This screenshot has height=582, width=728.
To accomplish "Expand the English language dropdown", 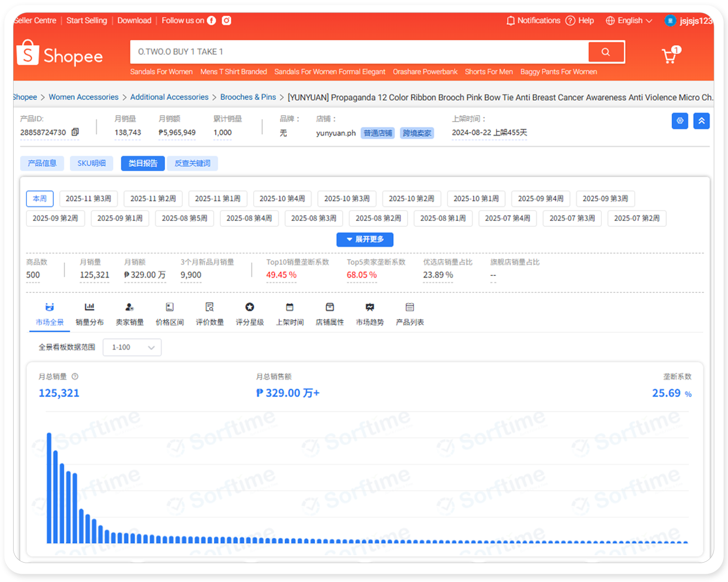I will [629, 20].
